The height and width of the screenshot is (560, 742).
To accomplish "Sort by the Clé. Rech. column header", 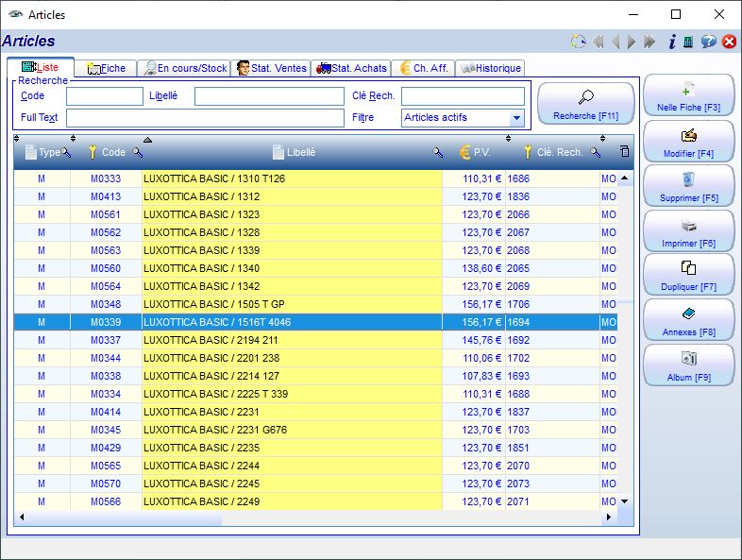I will 560,152.
